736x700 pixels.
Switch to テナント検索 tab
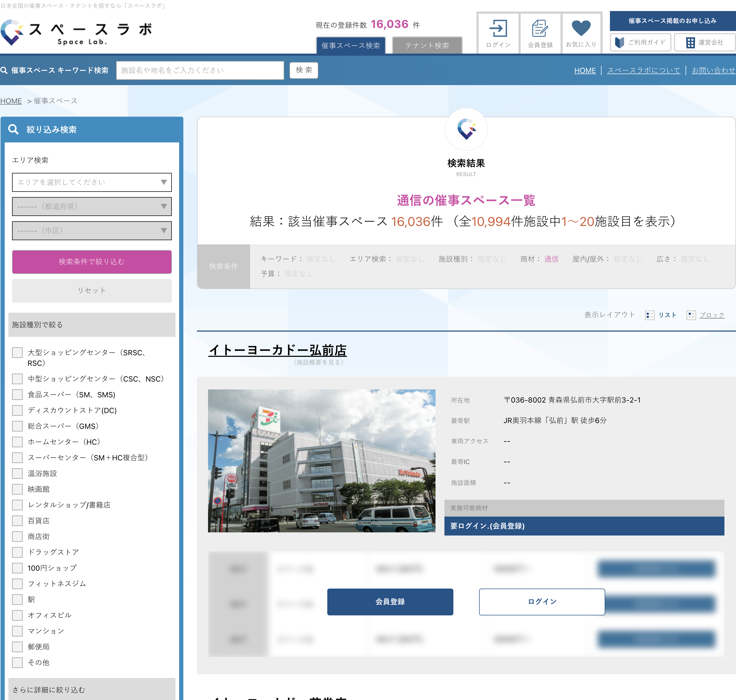coord(427,45)
